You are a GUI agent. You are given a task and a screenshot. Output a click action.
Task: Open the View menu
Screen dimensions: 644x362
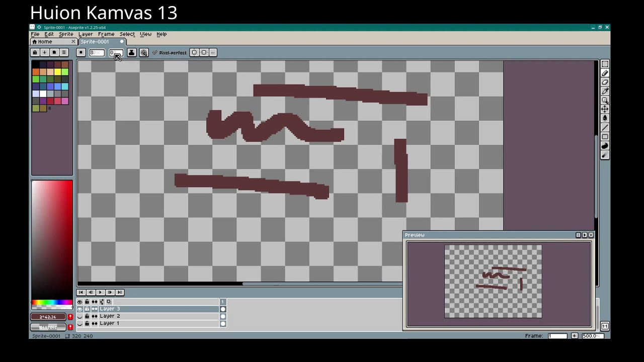click(145, 34)
